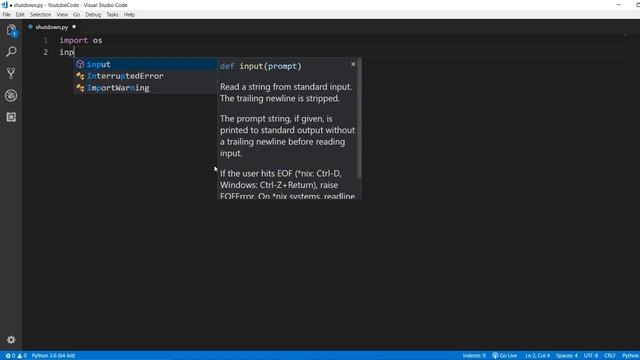This screenshot has height=360, width=640.
Task: Open the Help menu
Action: tap(129, 15)
